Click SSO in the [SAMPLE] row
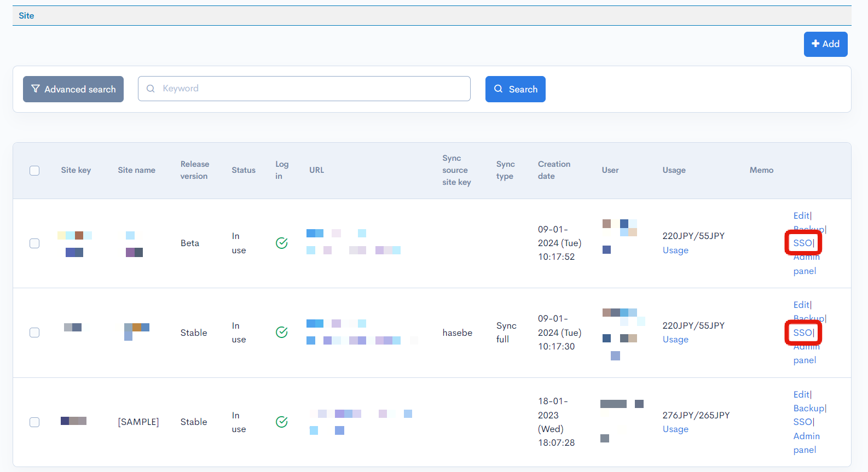 coord(803,422)
